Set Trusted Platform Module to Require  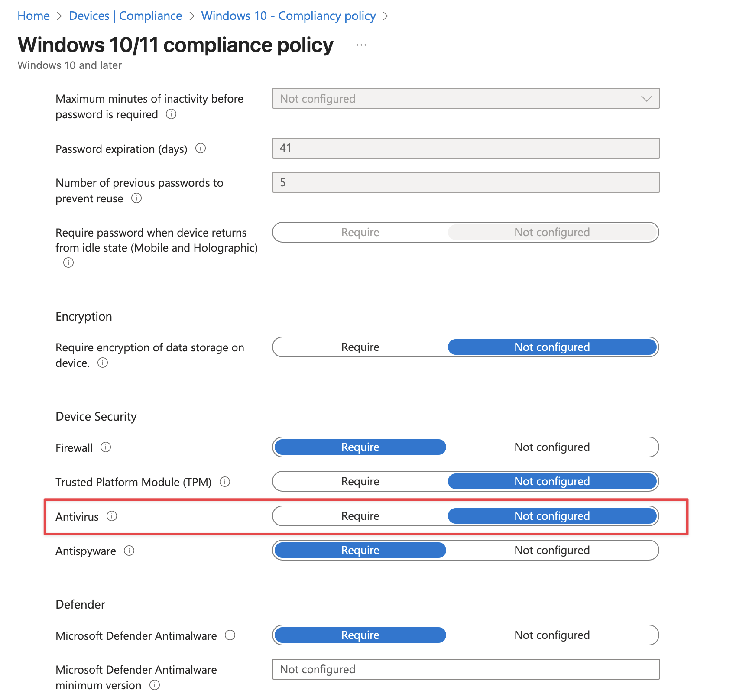[360, 481]
